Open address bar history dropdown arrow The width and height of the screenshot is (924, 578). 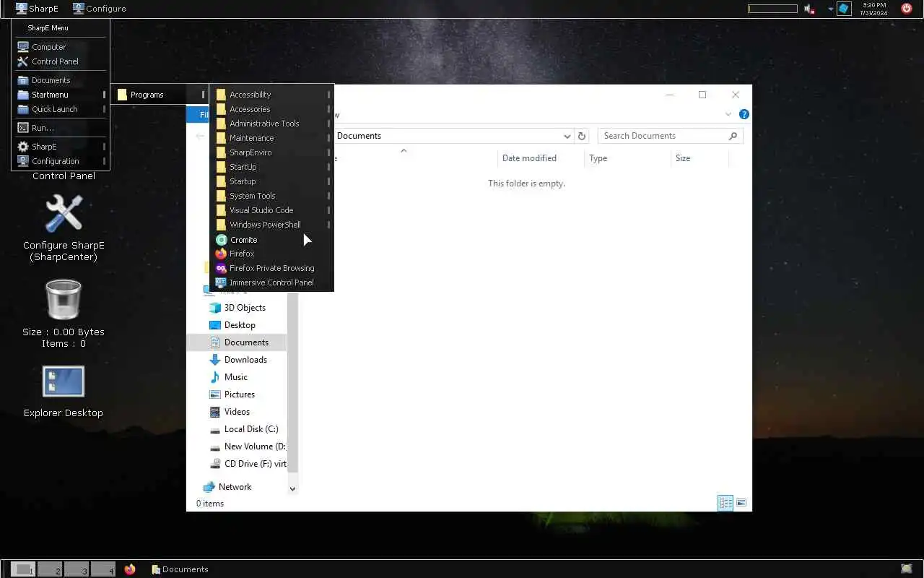point(567,136)
